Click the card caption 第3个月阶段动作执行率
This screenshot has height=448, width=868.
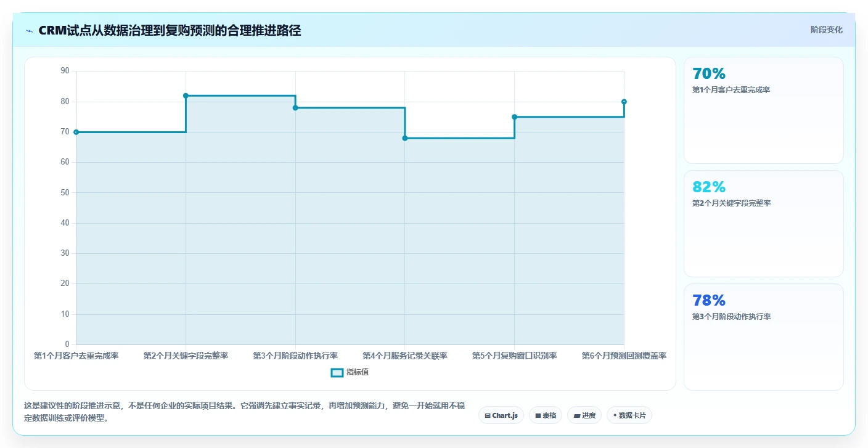pos(731,317)
